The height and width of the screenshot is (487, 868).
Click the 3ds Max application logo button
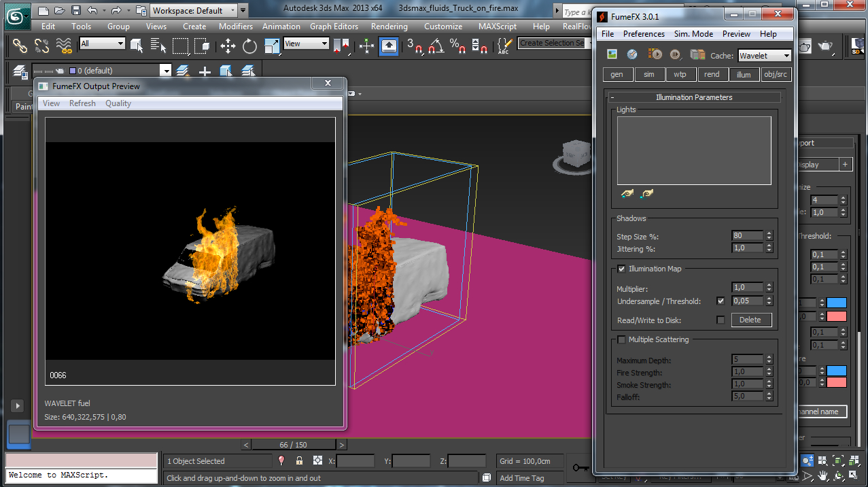17,16
